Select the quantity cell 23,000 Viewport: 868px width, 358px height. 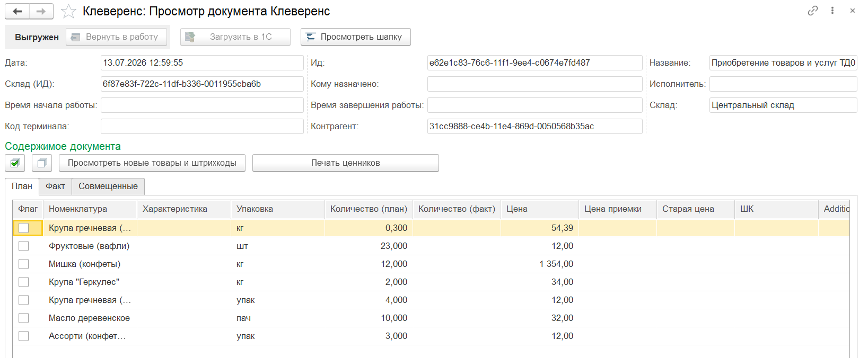[x=369, y=246]
